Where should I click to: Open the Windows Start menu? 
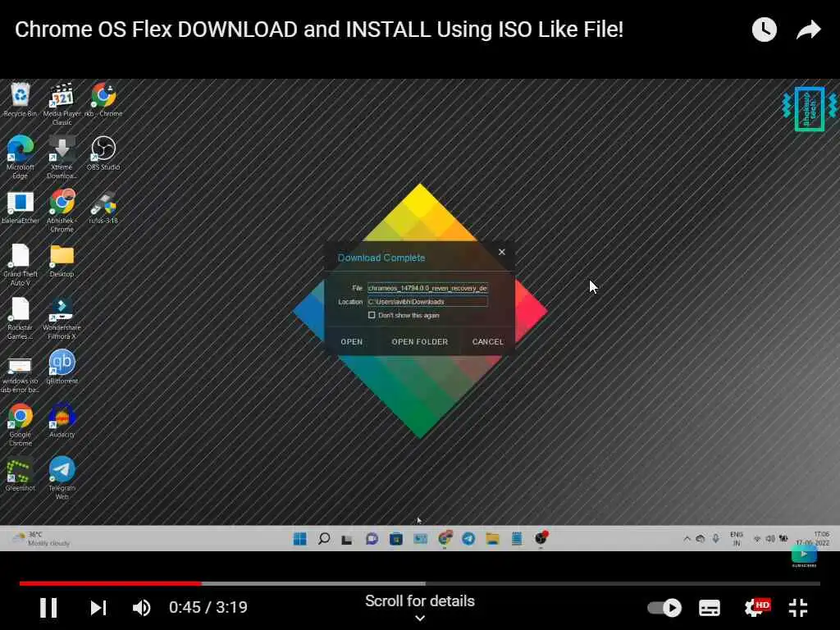tap(300, 538)
